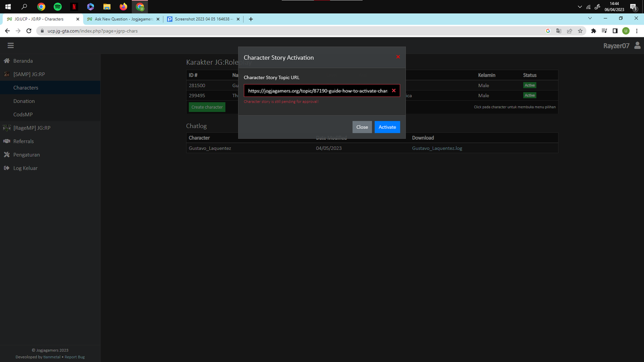Close the Ask New Question tab
644x362 pixels.
coord(158,19)
